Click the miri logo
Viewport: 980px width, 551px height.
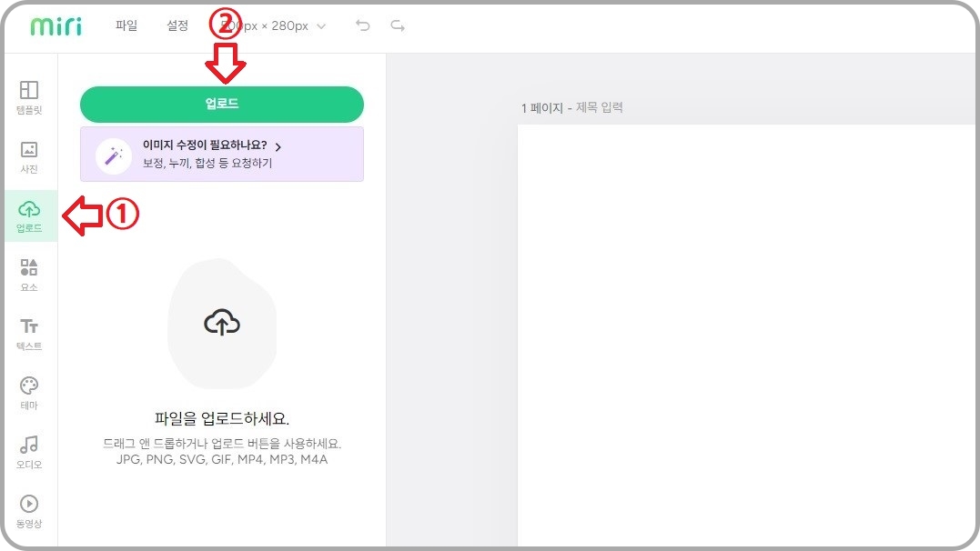(x=56, y=25)
